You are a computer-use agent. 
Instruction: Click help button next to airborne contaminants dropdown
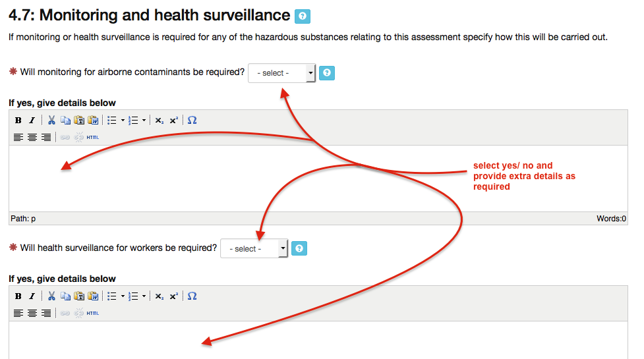(x=327, y=73)
